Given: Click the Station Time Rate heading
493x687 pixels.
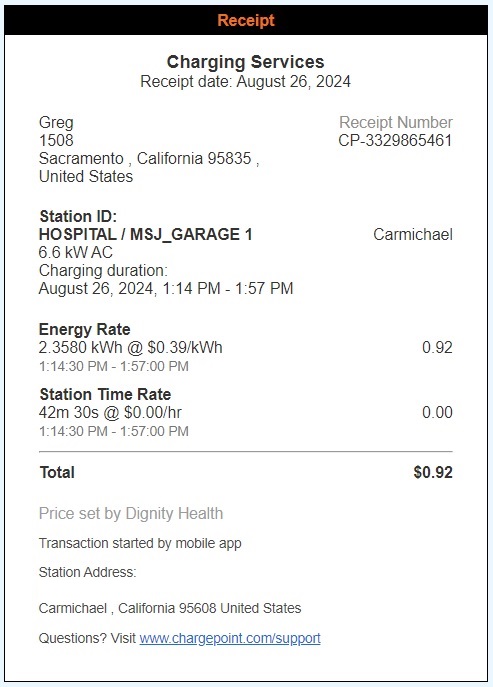Looking at the screenshot, I should click(105, 394).
